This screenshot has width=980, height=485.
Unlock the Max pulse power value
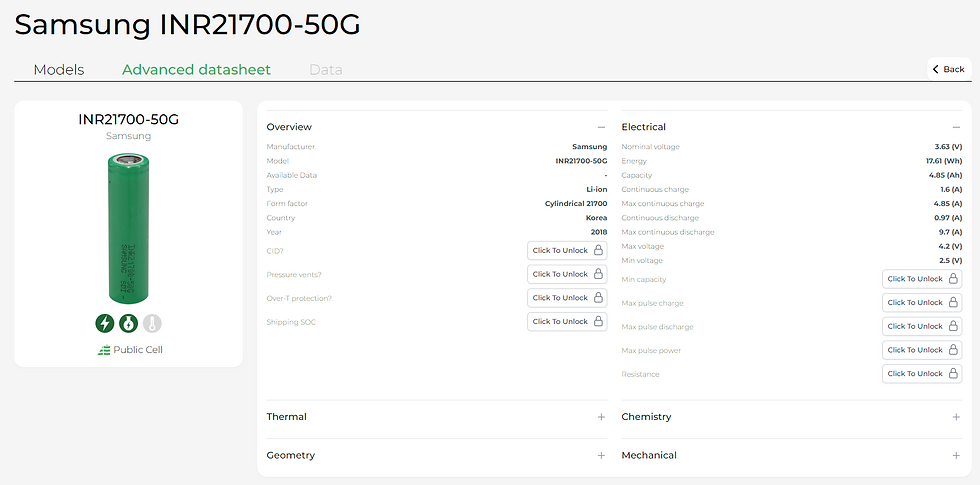922,350
